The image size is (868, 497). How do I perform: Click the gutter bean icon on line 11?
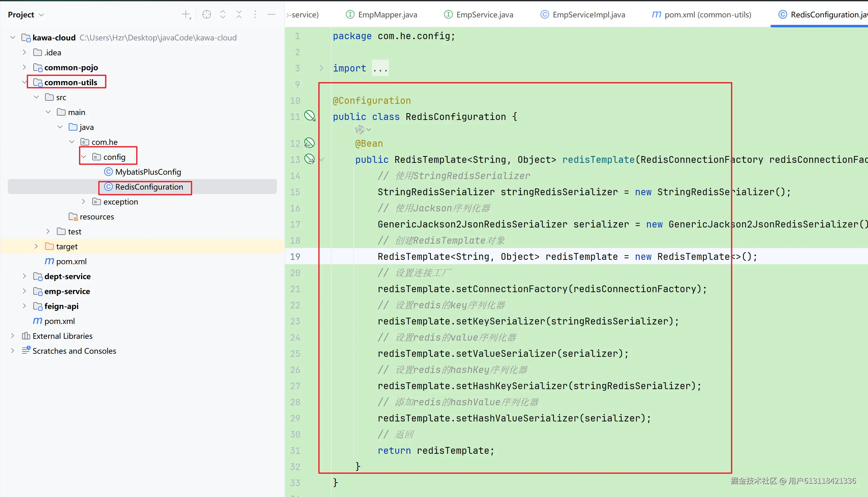tap(310, 116)
